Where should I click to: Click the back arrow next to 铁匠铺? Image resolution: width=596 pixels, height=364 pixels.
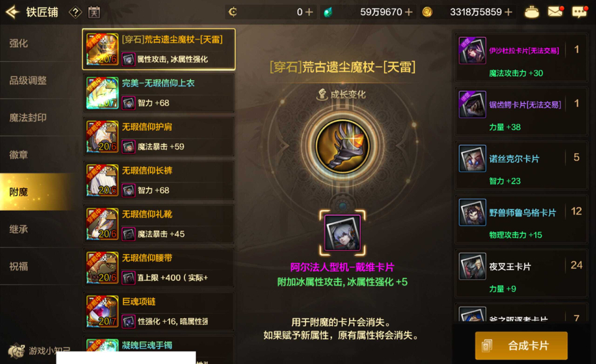point(12,12)
